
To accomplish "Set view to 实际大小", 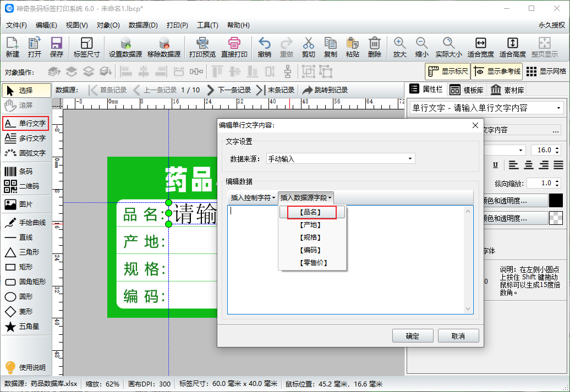I will pos(448,47).
